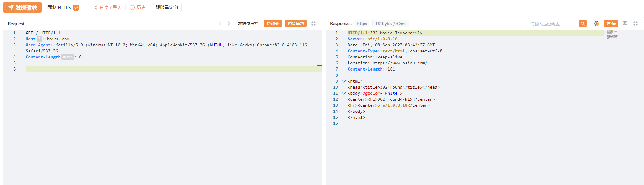Image resolution: width=644 pixels, height=185 pixels.
Task: Open the Location link https://www.baidu.com/
Action: (400, 63)
